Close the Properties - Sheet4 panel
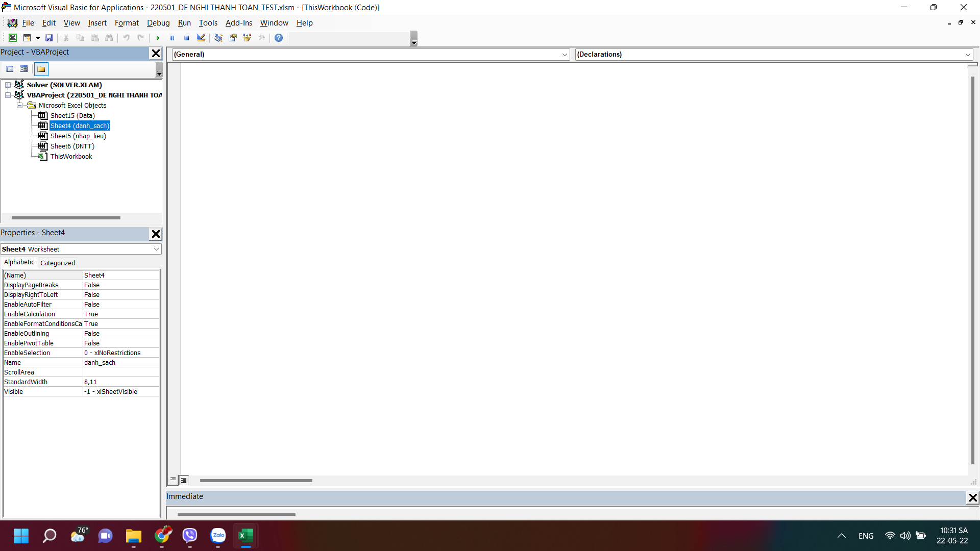 (156, 234)
